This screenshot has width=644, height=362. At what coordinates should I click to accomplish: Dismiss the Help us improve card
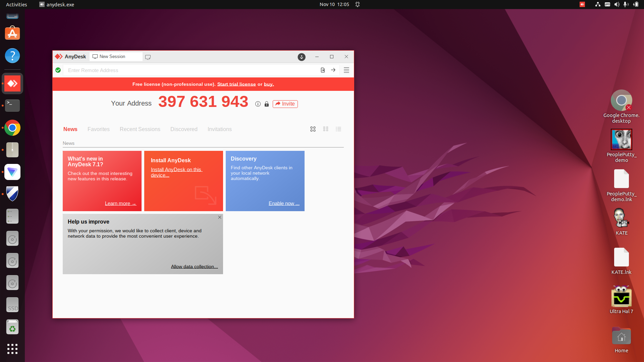tap(220, 217)
